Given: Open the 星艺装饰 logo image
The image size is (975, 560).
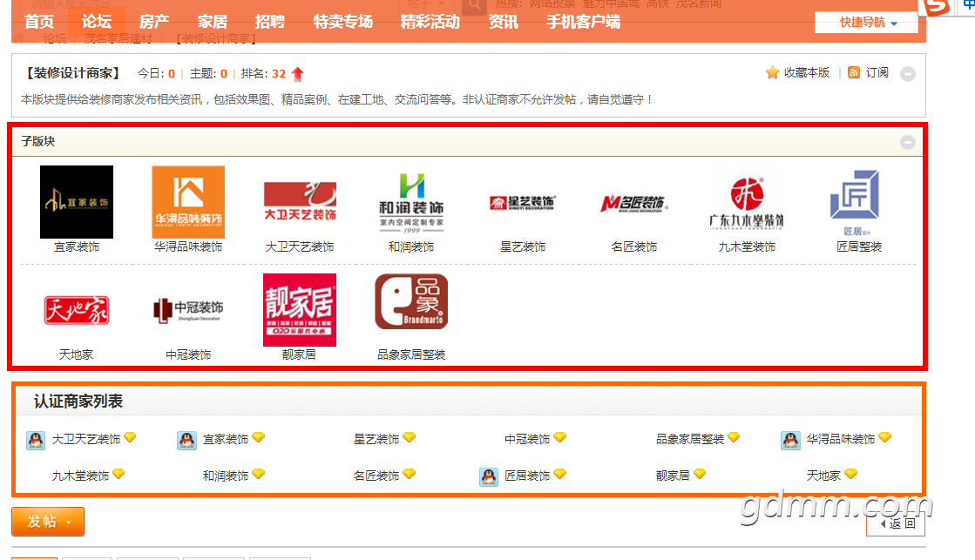Looking at the screenshot, I should tap(522, 203).
